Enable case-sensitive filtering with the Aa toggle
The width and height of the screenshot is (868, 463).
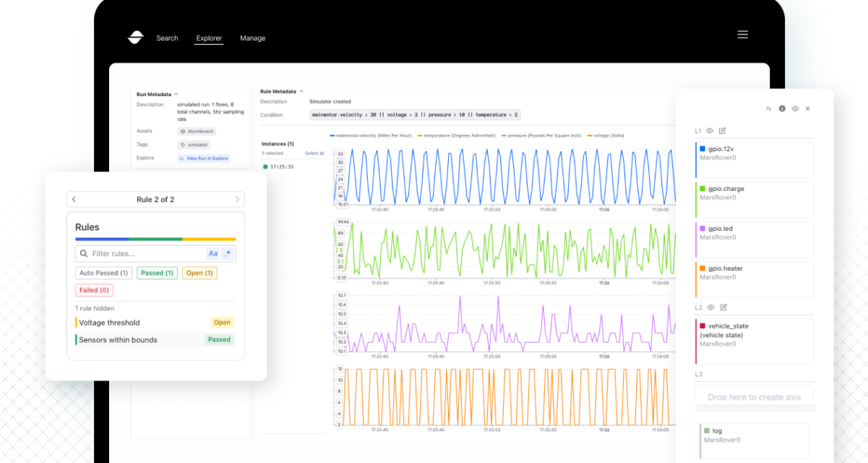(213, 253)
